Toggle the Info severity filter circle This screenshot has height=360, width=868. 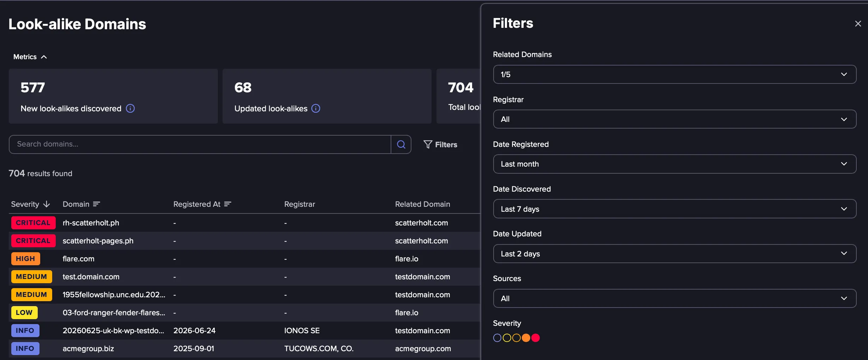[x=497, y=338]
